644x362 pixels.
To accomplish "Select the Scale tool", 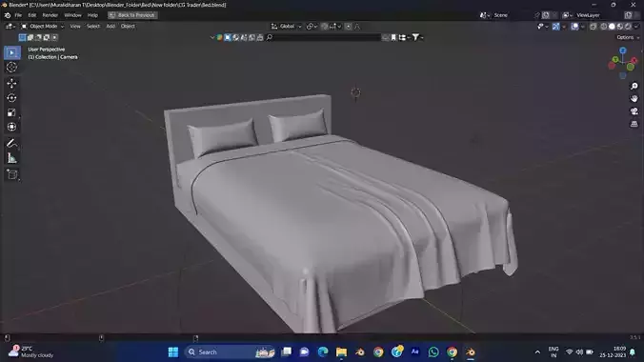I will [12, 112].
